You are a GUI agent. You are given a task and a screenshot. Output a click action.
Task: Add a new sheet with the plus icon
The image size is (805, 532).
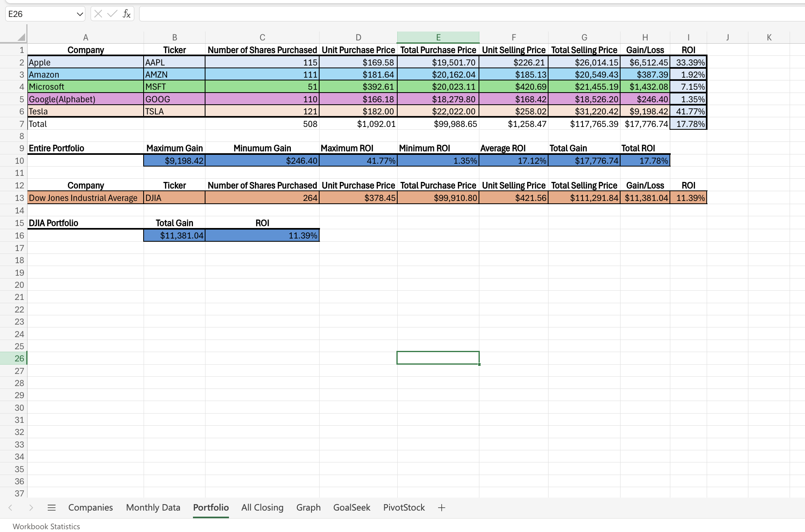click(x=441, y=507)
